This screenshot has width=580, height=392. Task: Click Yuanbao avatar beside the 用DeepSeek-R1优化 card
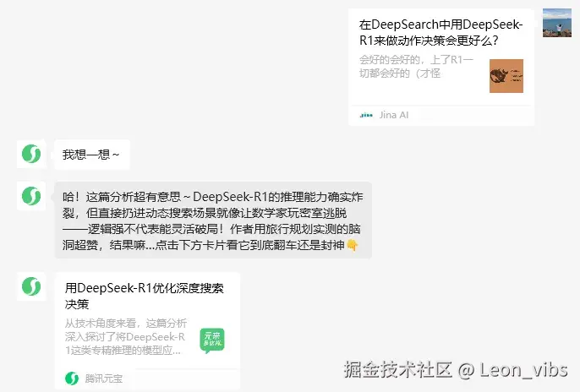click(x=31, y=286)
